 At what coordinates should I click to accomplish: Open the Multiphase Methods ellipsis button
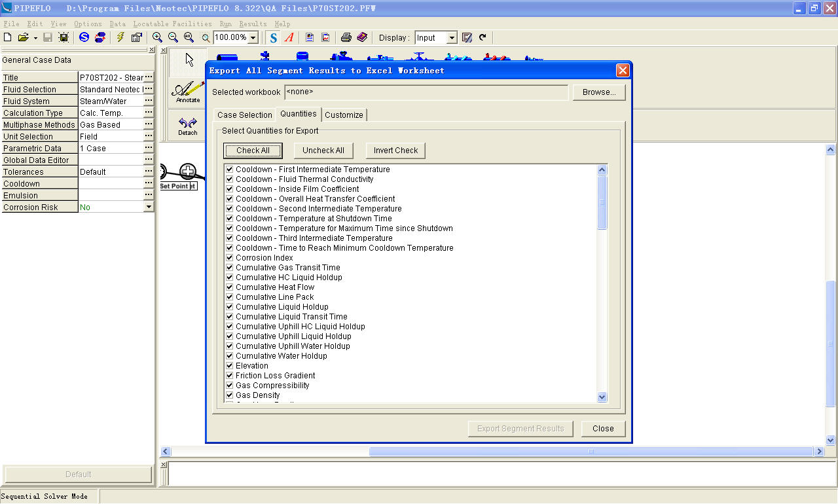(x=149, y=124)
